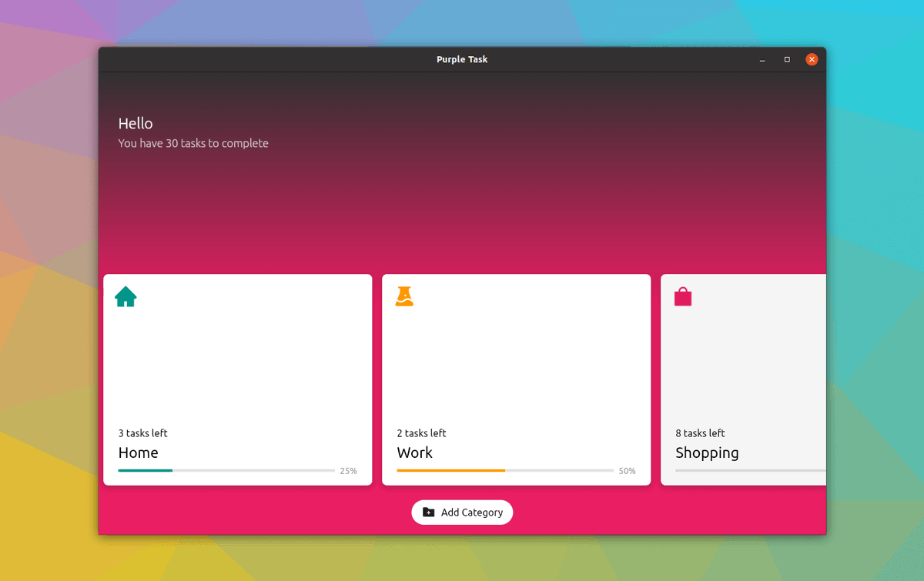Close the Purple Task window
924x581 pixels.
pyautogui.click(x=812, y=59)
